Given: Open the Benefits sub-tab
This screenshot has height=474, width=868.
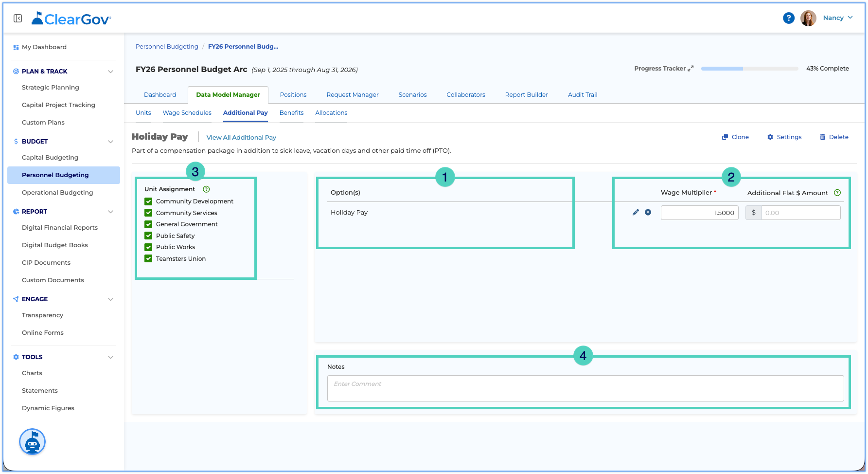Looking at the screenshot, I should (291, 113).
